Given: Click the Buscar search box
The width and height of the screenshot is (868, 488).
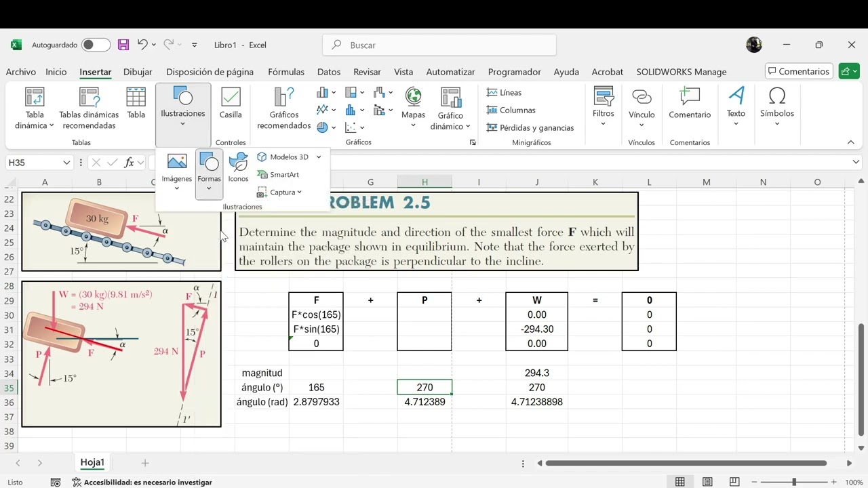Looking at the screenshot, I should point(439,45).
